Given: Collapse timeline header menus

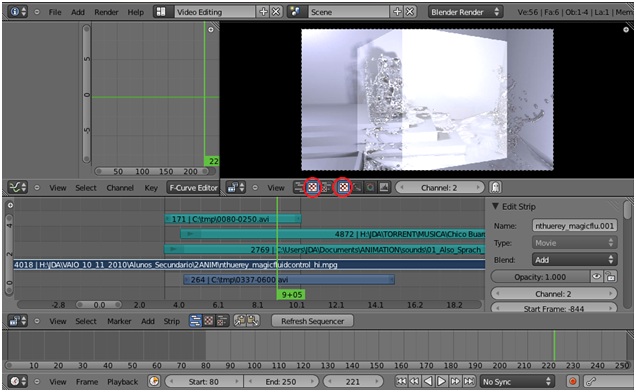Looking at the screenshot, I should pyautogui.click(x=37, y=381).
